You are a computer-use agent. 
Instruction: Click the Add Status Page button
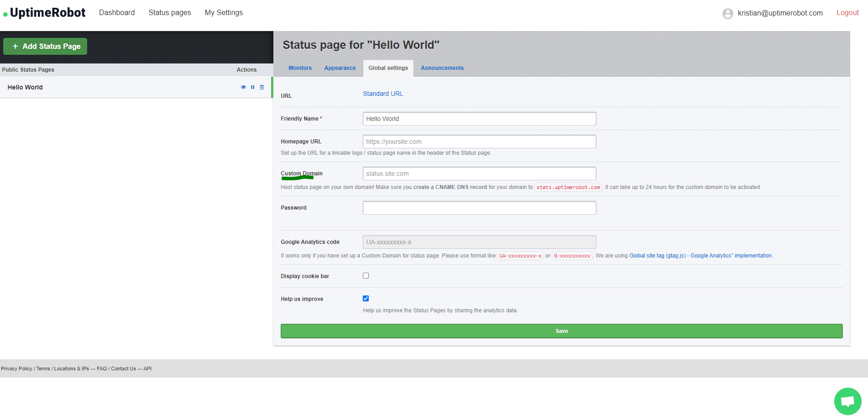(x=45, y=46)
